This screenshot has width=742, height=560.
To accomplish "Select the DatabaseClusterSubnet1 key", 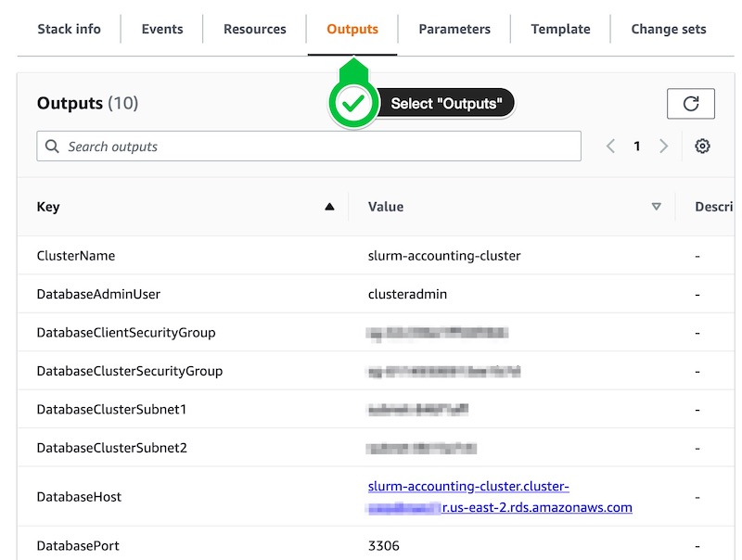I will [111, 409].
